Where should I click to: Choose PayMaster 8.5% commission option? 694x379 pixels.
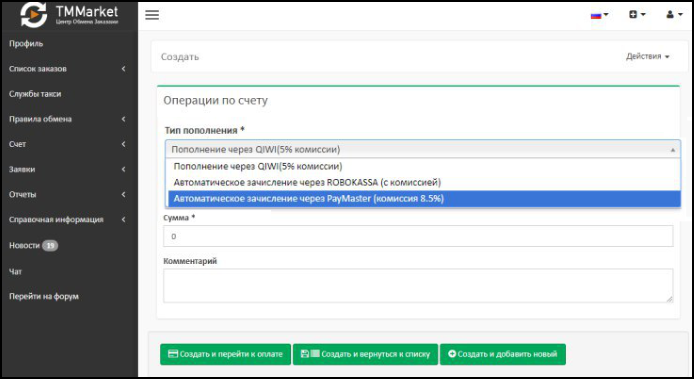pos(424,199)
